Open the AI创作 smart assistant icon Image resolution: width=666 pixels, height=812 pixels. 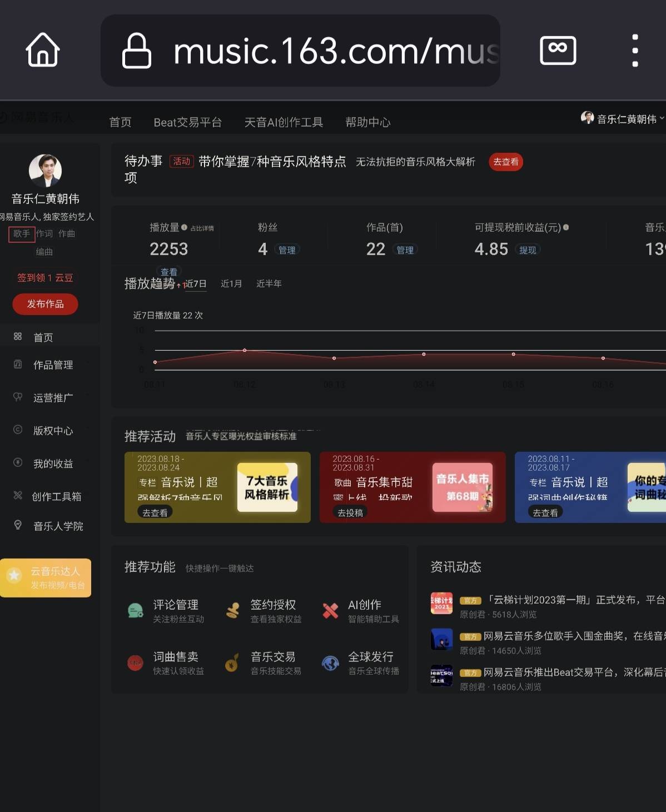point(330,610)
